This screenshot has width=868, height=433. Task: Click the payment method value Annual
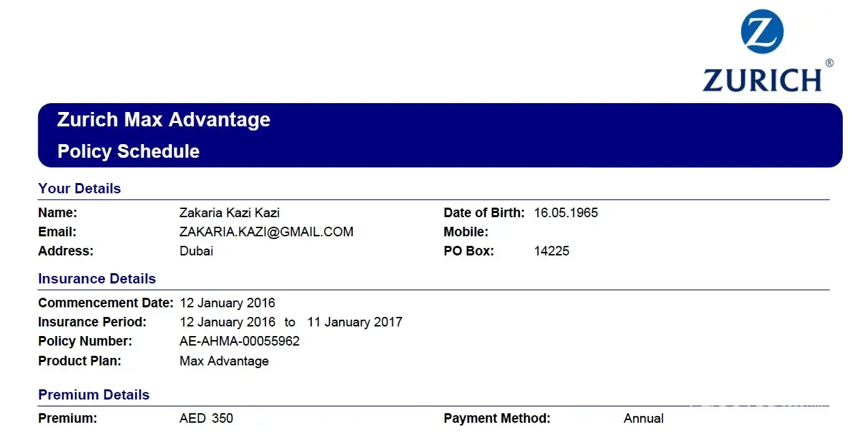pyautogui.click(x=643, y=418)
